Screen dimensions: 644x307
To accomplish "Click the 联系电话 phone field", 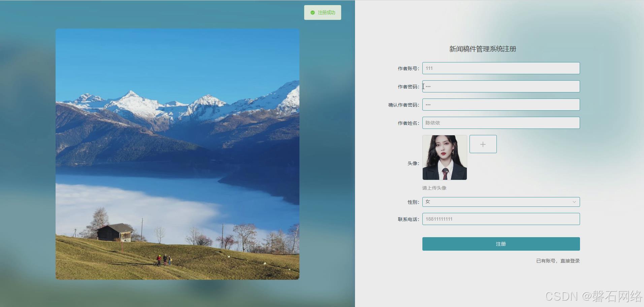I will pos(501,219).
